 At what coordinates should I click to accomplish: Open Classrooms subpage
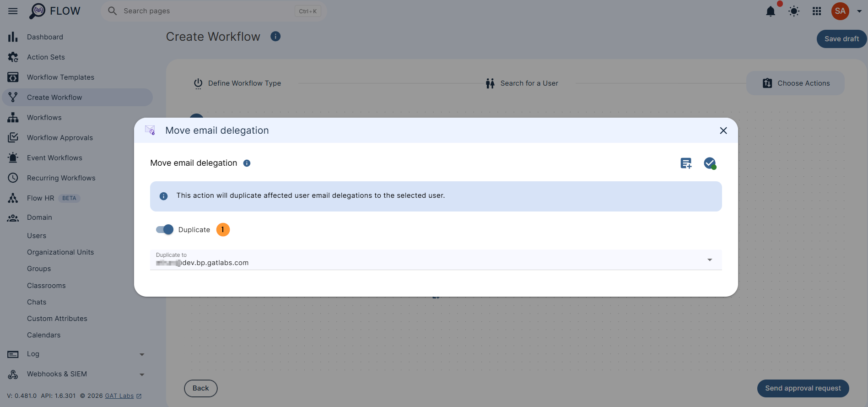click(x=46, y=286)
